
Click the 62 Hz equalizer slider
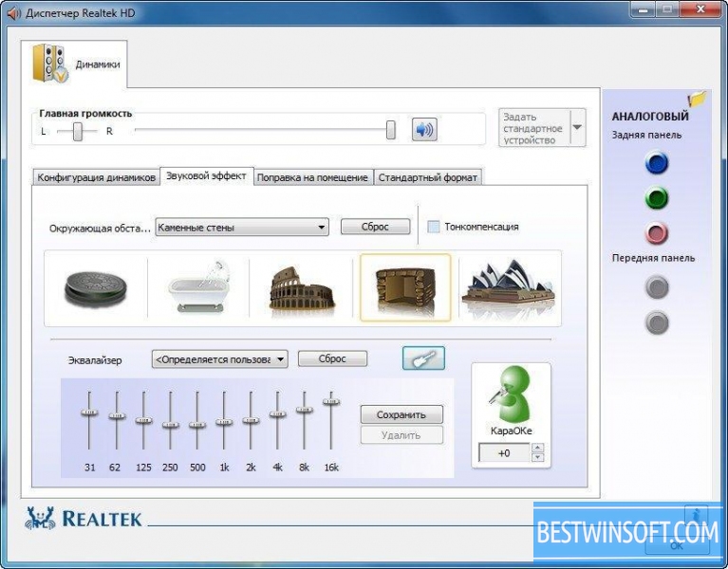117,415
